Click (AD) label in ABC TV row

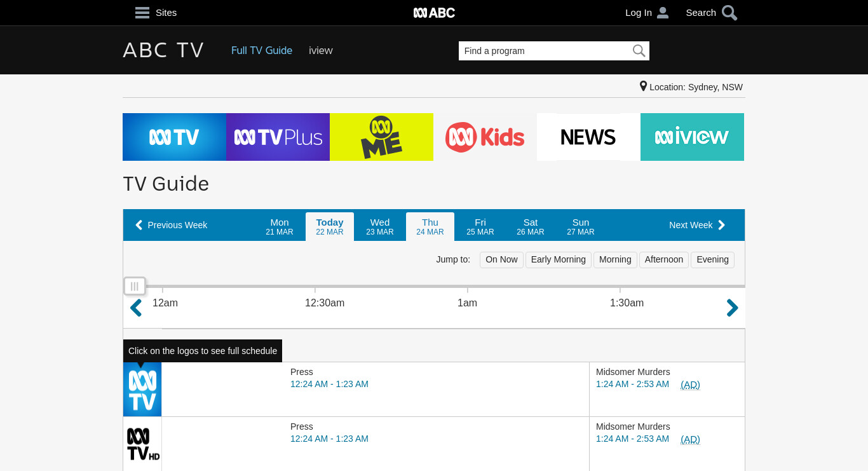(x=690, y=385)
